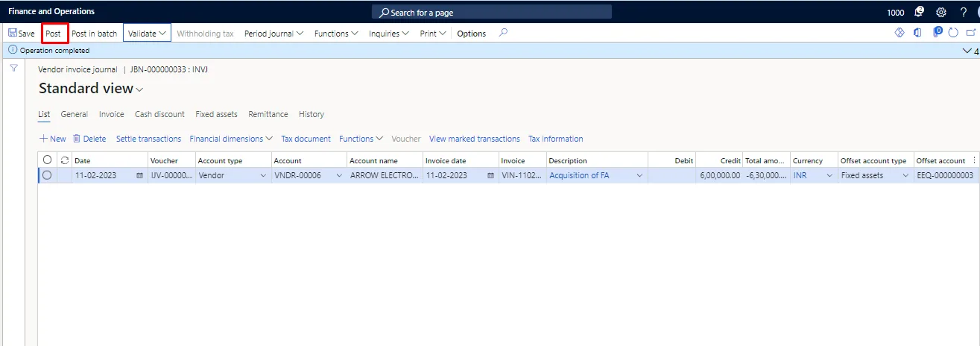Click the action pane search magnifier icon
Screen dimensions: 980x346
(x=503, y=33)
